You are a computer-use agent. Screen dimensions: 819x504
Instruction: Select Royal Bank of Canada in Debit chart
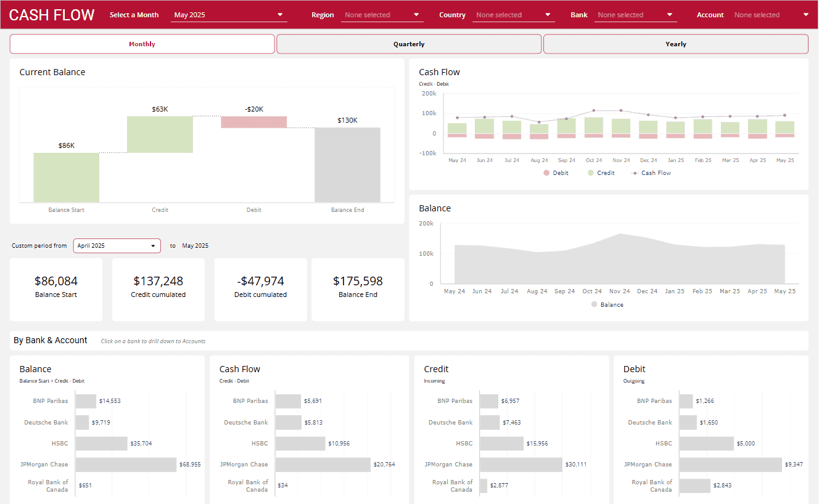[x=694, y=485]
